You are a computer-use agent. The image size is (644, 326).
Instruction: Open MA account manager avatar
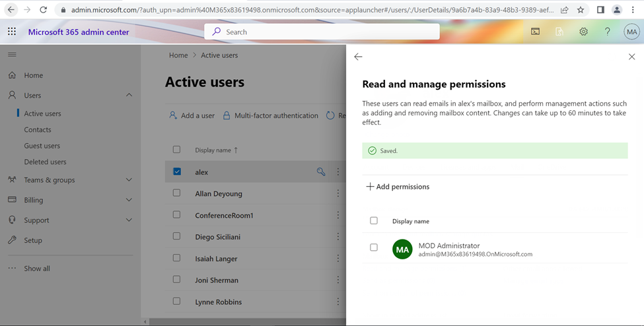631,32
